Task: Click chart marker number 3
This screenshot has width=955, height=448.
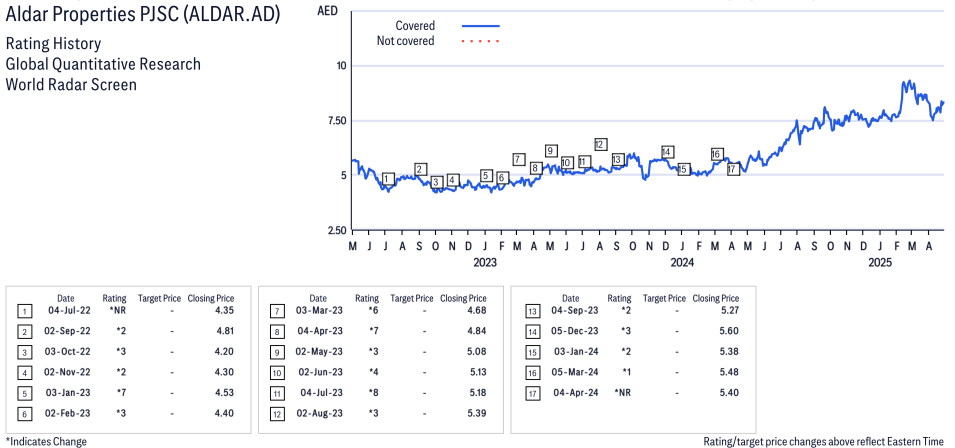Action: [x=436, y=182]
